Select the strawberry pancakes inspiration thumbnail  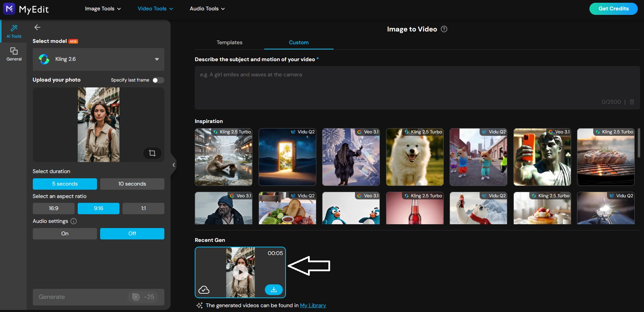542,208
